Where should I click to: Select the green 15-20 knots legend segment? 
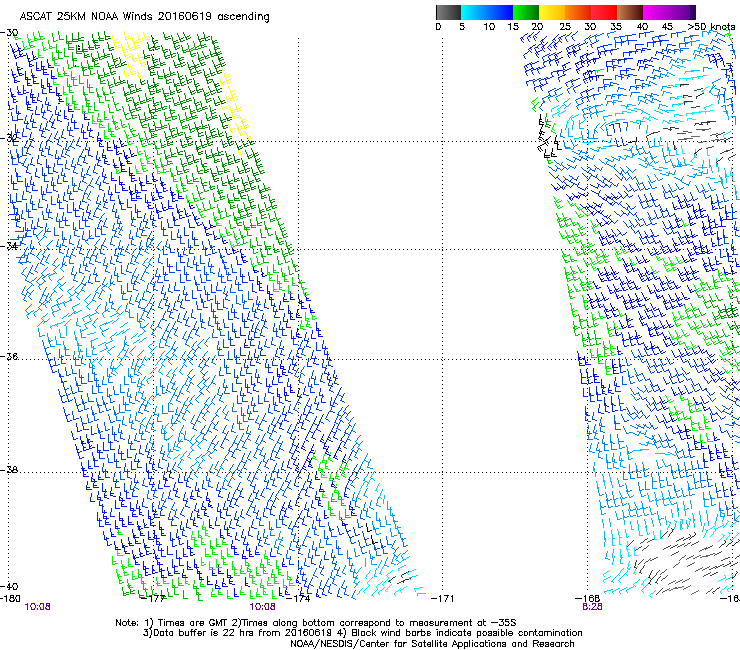tap(526, 12)
